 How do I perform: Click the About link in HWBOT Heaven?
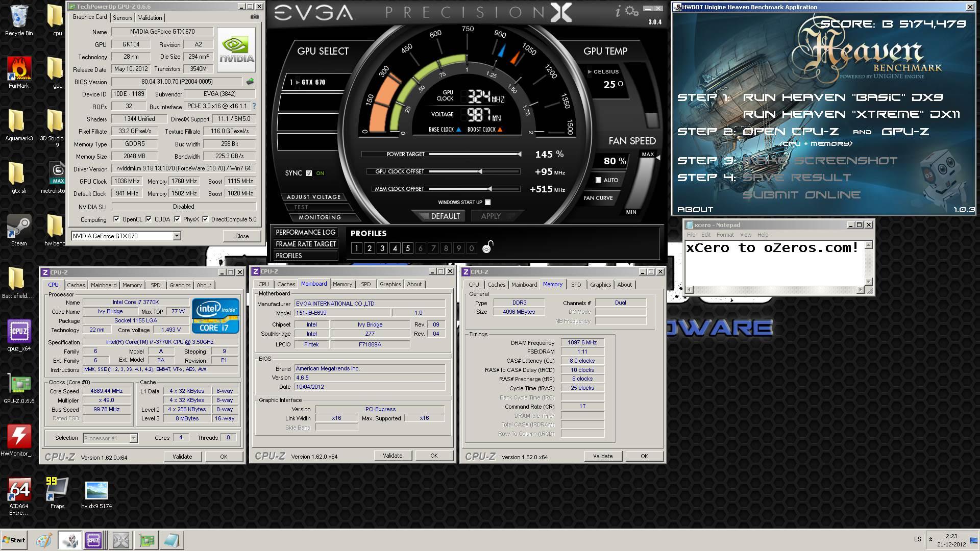(x=695, y=209)
